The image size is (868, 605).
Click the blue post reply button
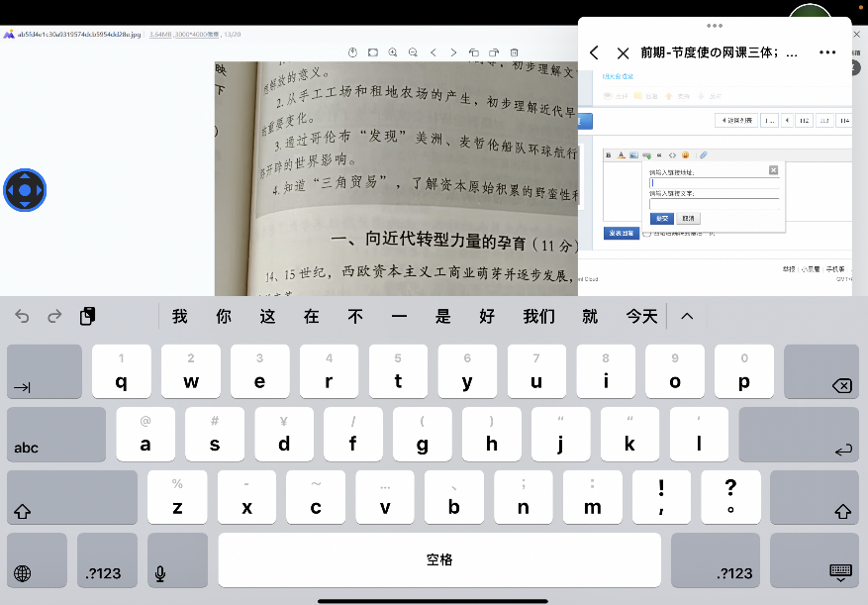pos(622,234)
